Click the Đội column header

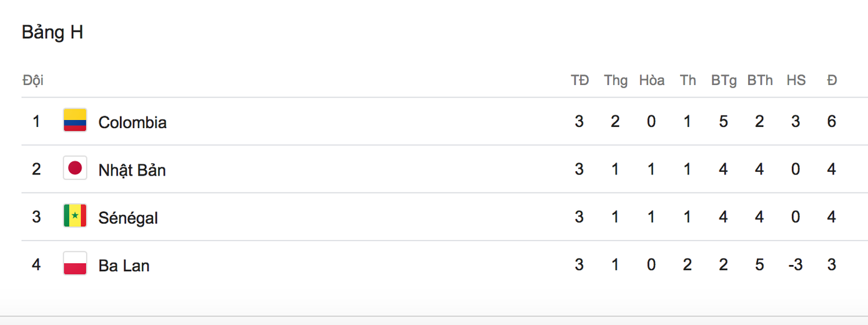(x=32, y=81)
